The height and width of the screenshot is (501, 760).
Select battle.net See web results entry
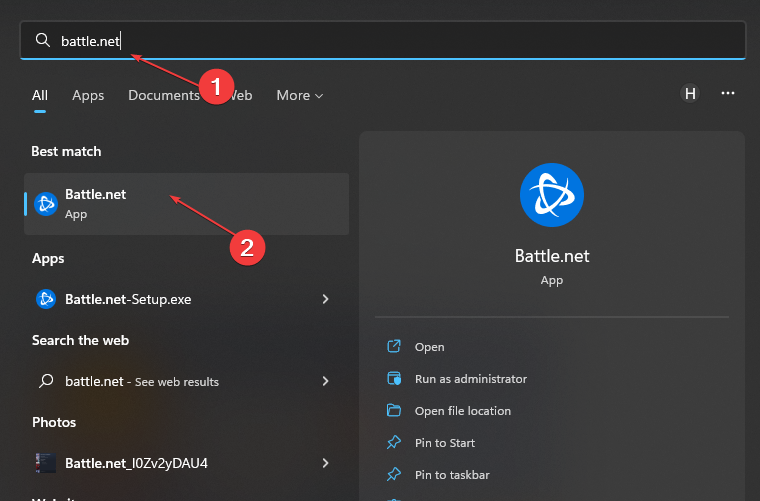187,381
